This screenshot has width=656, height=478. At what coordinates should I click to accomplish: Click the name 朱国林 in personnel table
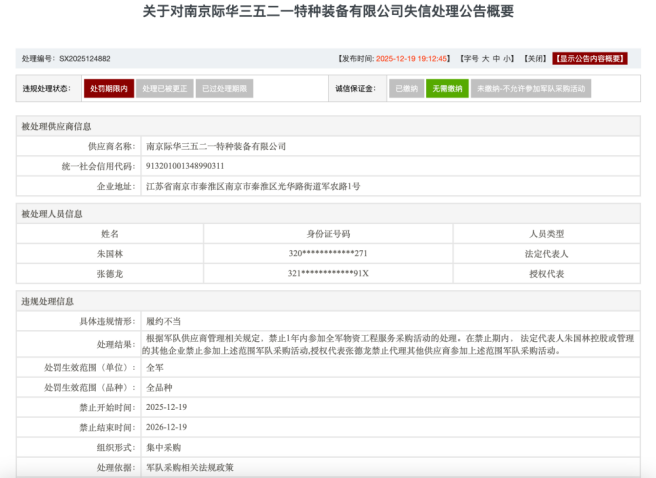pos(110,253)
